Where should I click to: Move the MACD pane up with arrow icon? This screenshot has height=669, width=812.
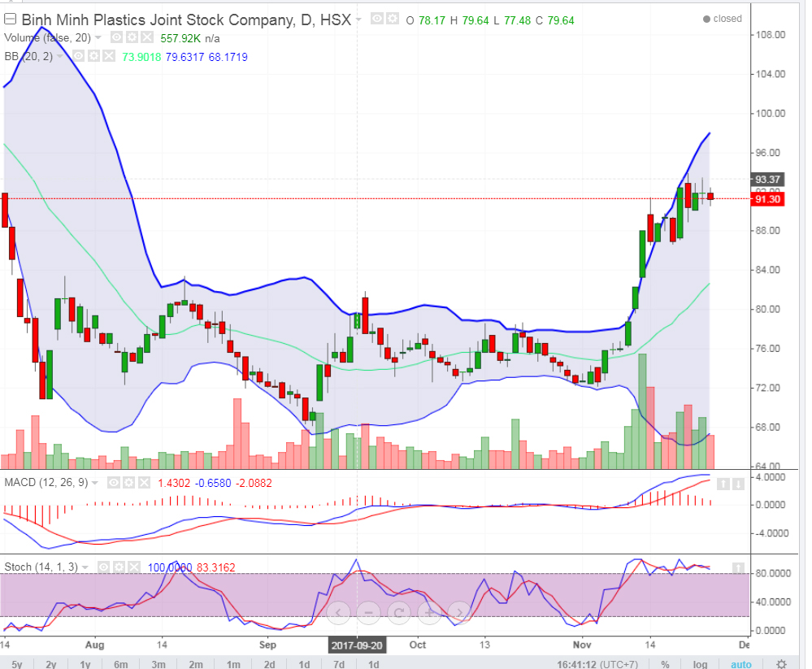click(x=723, y=484)
